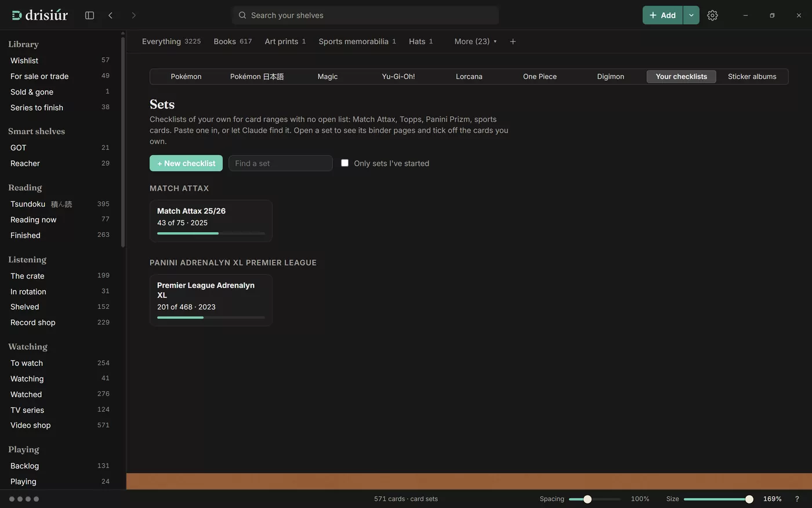Open help question mark in status bar
The image size is (812, 508).
(797, 499)
